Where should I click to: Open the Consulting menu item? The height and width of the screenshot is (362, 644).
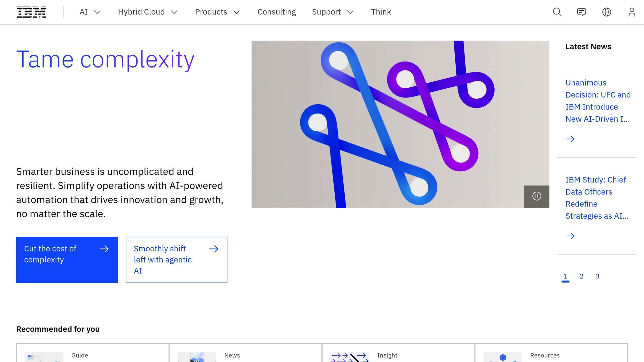[x=276, y=12]
